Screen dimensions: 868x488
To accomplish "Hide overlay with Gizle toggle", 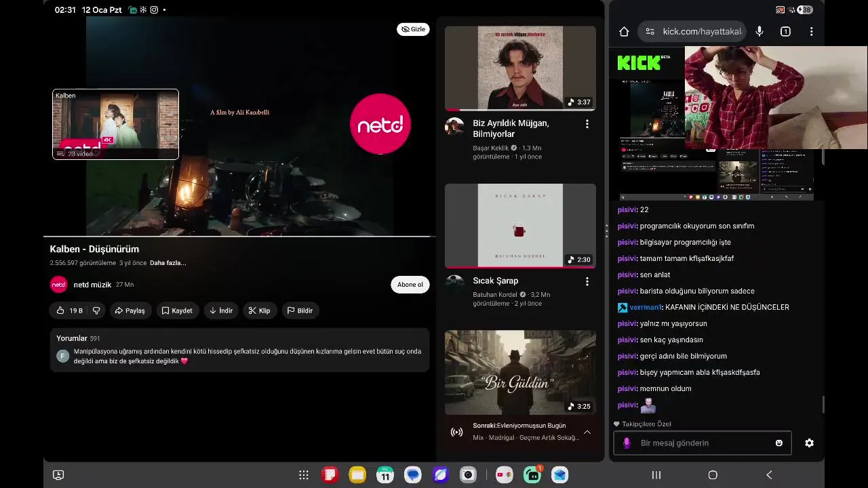I will [413, 29].
